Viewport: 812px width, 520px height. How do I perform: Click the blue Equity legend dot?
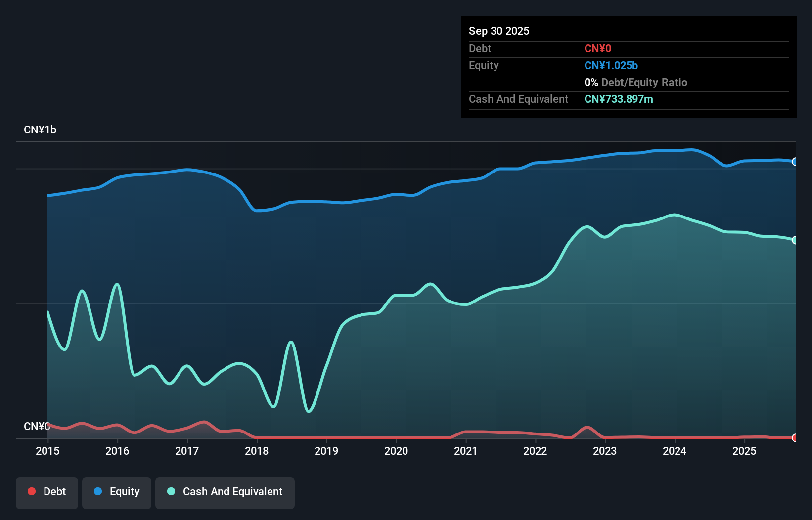click(98, 491)
